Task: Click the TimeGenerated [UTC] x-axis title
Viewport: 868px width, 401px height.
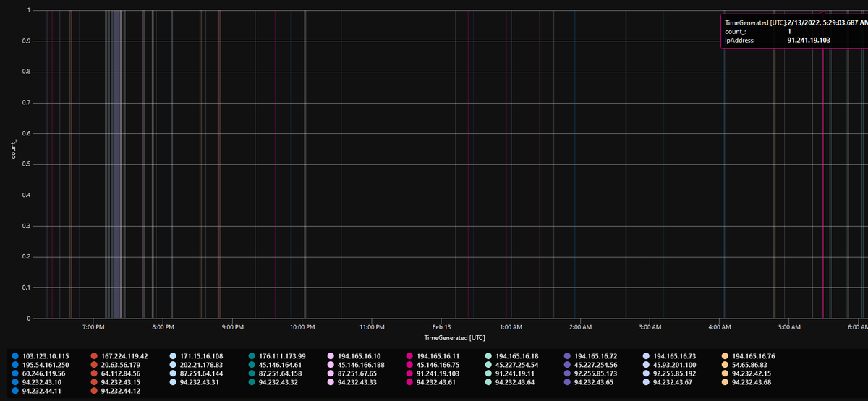Action: click(455, 337)
